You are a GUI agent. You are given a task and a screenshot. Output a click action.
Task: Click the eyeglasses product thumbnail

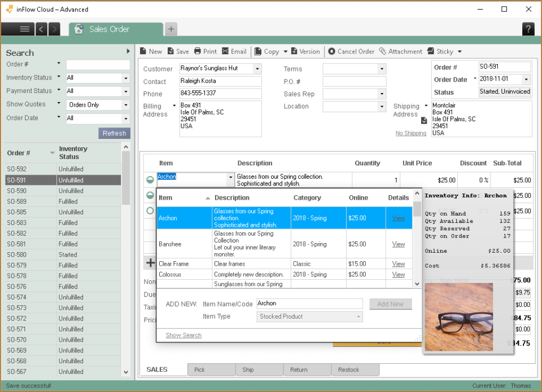pyautogui.click(x=458, y=317)
